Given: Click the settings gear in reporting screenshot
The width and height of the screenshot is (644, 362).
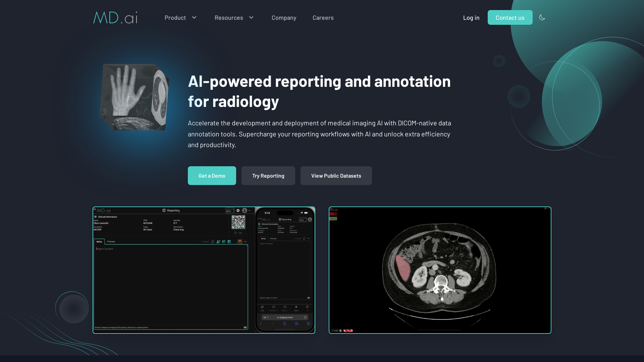Looking at the screenshot, I should [238, 210].
